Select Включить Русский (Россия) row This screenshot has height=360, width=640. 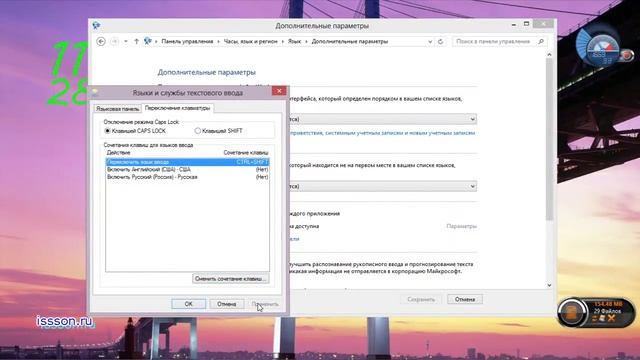coord(187,177)
